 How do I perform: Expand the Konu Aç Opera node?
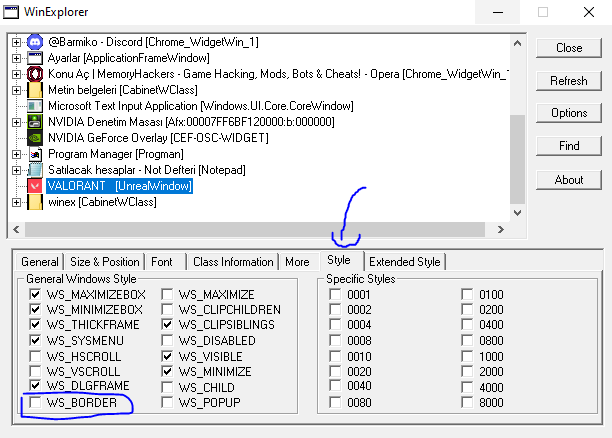[x=16, y=74]
